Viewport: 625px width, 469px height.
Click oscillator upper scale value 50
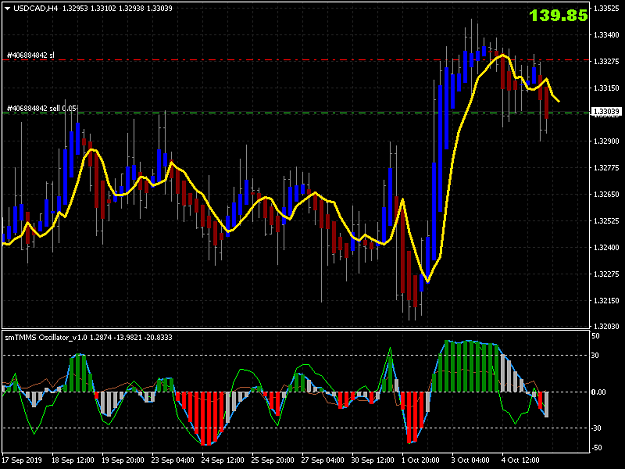595,337
